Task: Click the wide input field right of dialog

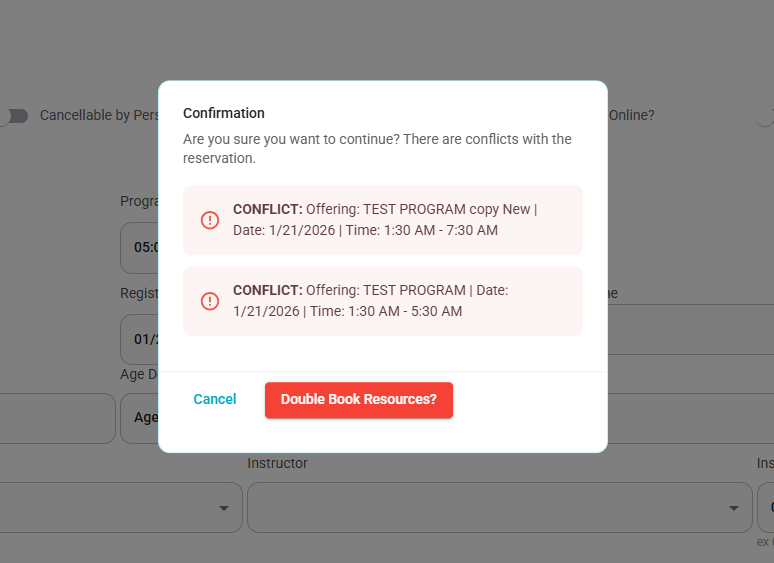Action: [x=691, y=329]
